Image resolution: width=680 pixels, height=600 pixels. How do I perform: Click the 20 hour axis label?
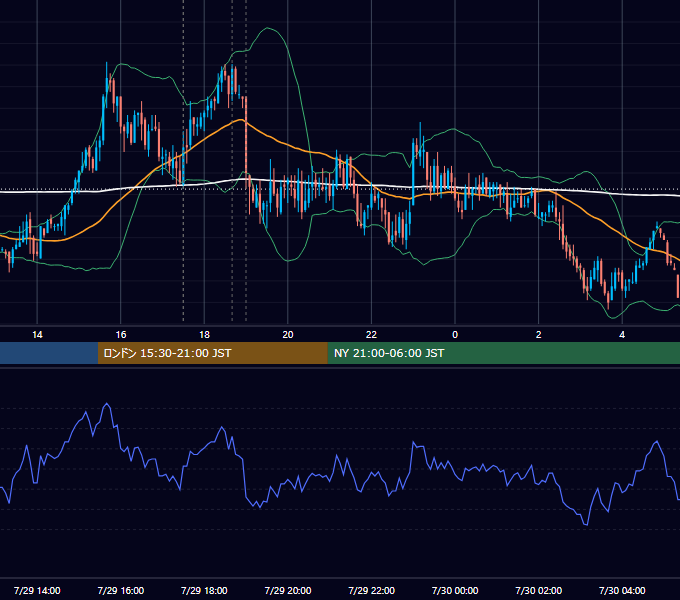(288, 335)
